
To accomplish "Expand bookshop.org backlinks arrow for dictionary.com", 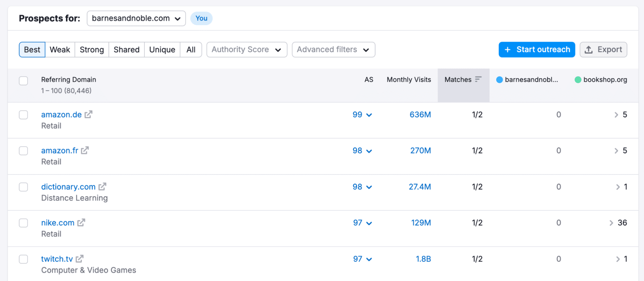I will pos(618,187).
